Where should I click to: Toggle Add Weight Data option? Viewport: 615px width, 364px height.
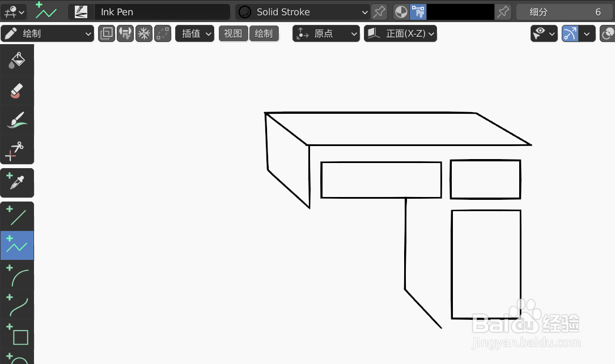point(125,34)
